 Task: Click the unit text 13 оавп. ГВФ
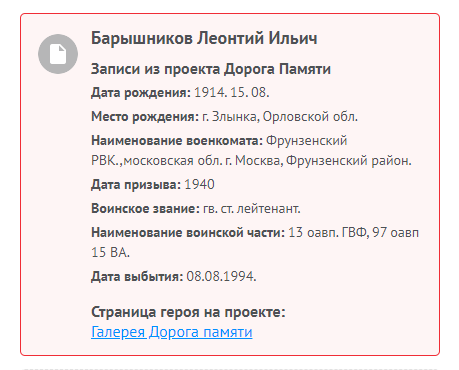[328, 232]
